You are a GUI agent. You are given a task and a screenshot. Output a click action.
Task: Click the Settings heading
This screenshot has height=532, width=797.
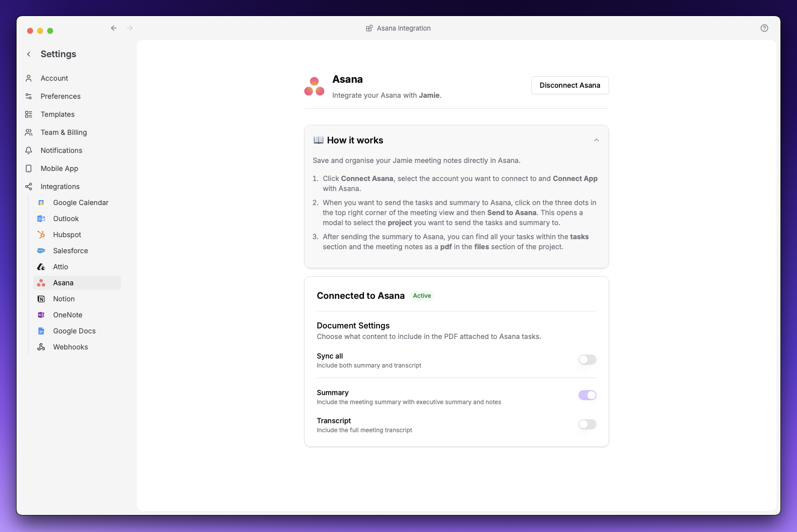(58, 54)
